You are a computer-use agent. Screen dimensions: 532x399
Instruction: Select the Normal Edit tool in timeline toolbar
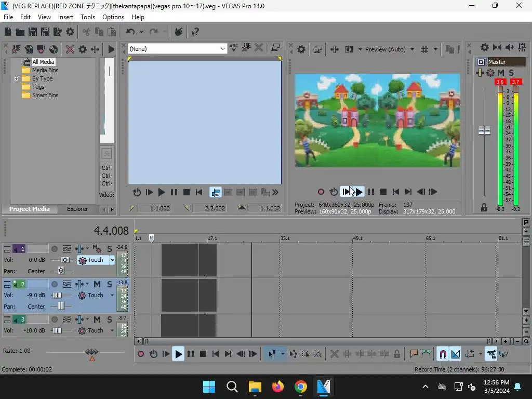272,354
